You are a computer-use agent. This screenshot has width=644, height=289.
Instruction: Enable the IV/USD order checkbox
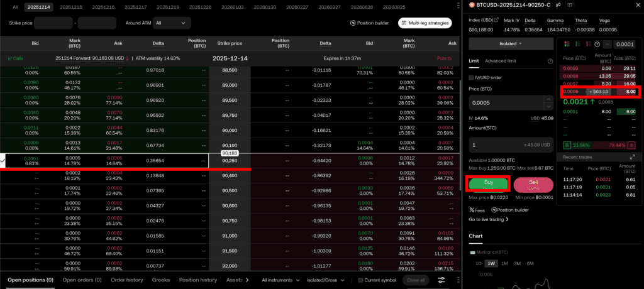click(x=472, y=77)
